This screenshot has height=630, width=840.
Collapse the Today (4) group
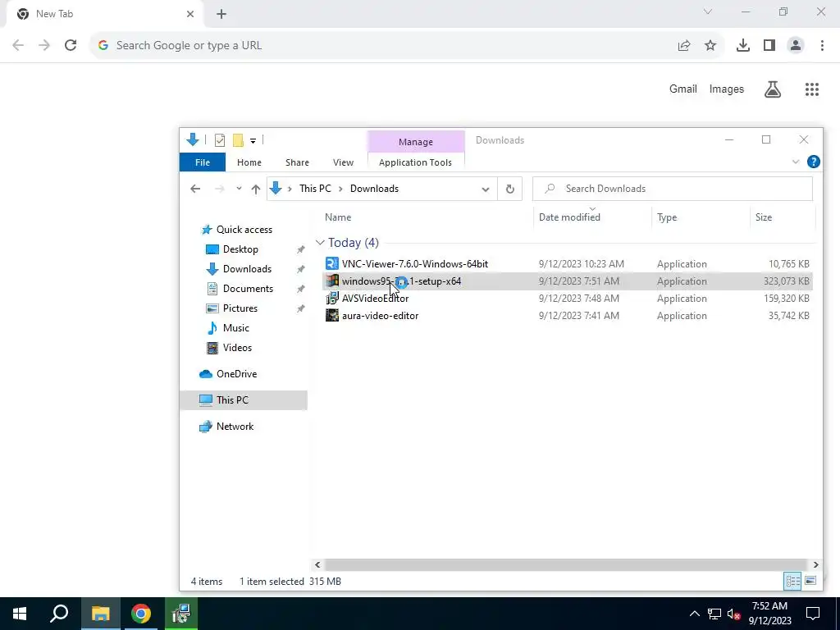click(x=321, y=243)
